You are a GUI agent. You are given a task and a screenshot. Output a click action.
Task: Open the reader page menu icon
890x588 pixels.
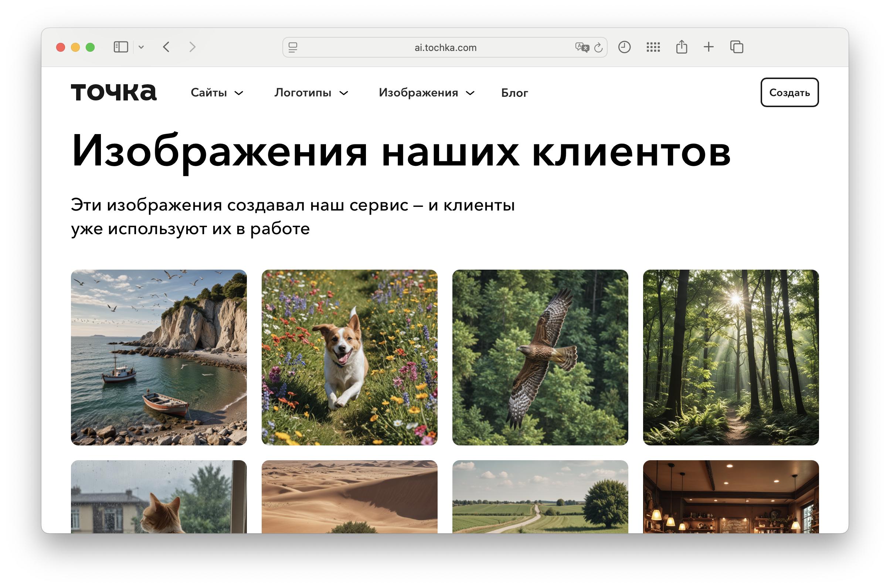(x=293, y=48)
